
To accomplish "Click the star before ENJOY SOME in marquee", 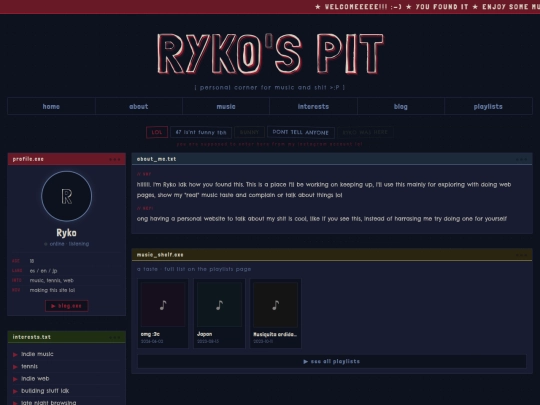I will coord(475,7).
